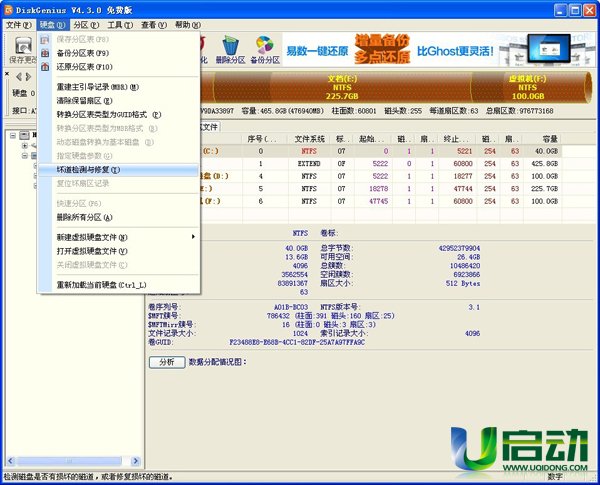This screenshot has width=600, height=485.
Task: Click the icon beside 备份分区表 (F9)
Action: pyautogui.click(x=45, y=53)
